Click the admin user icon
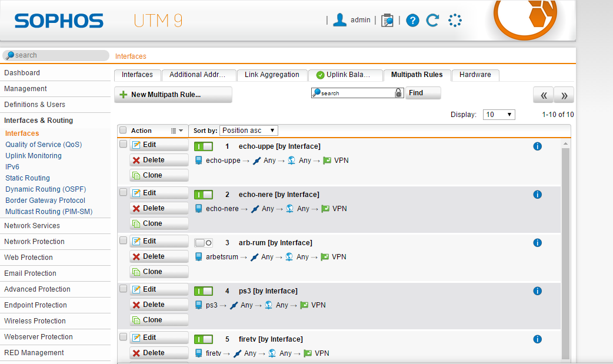Viewport: 613px width, 364px height. coord(339,19)
